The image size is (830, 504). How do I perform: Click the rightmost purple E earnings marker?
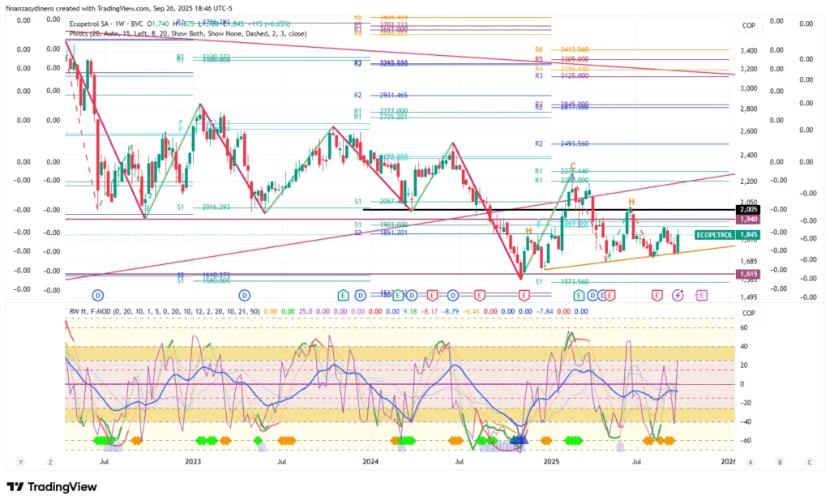coord(700,295)
